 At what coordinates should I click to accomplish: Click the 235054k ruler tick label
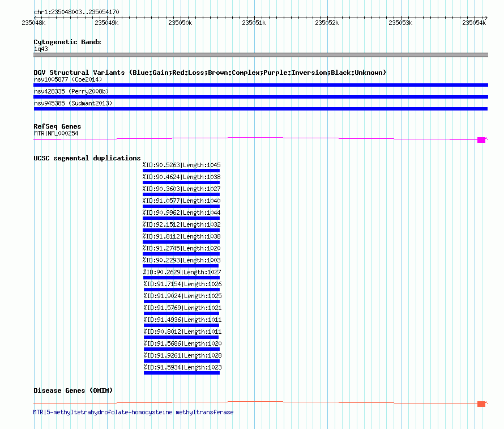pyautogui.click(x=474, y=23)
